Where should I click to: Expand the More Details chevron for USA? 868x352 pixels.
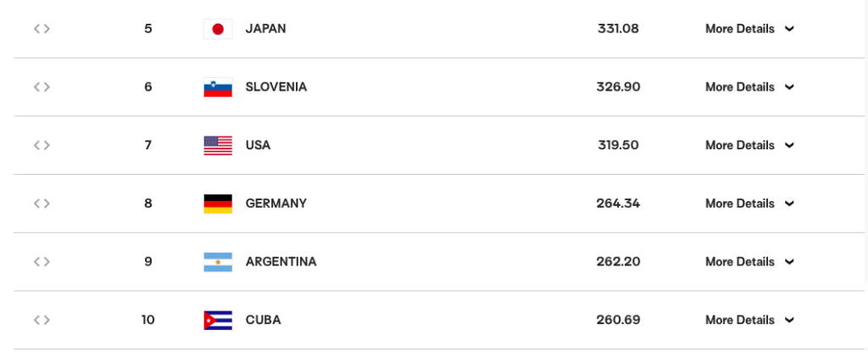tap(789, 145)
